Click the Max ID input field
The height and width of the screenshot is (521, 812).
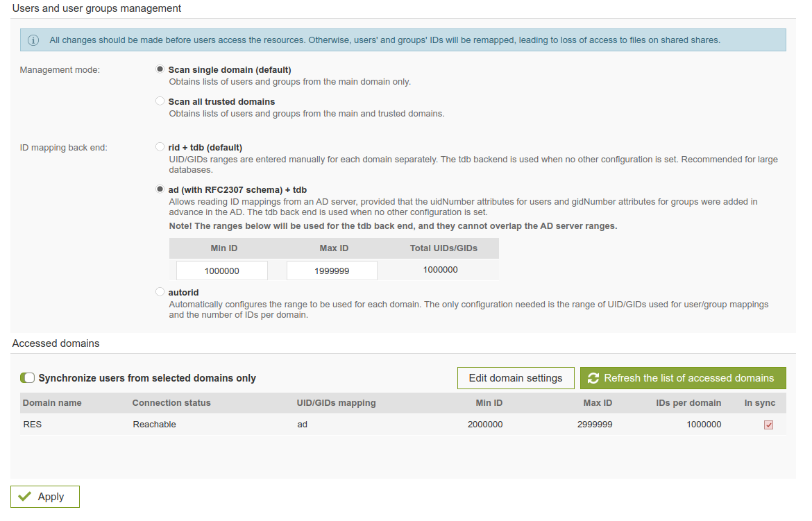click(332, 271)
